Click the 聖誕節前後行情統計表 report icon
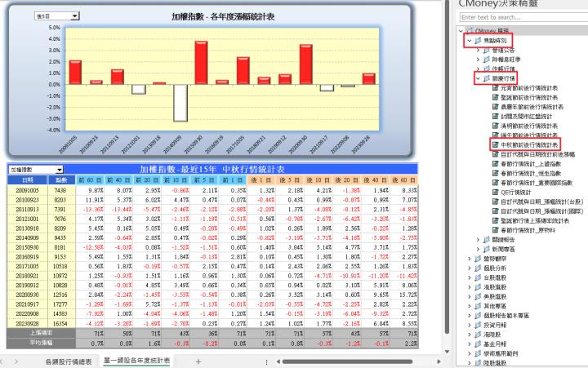Image resolution: width=588 pixels, height=368 pixels. (495, 97)
